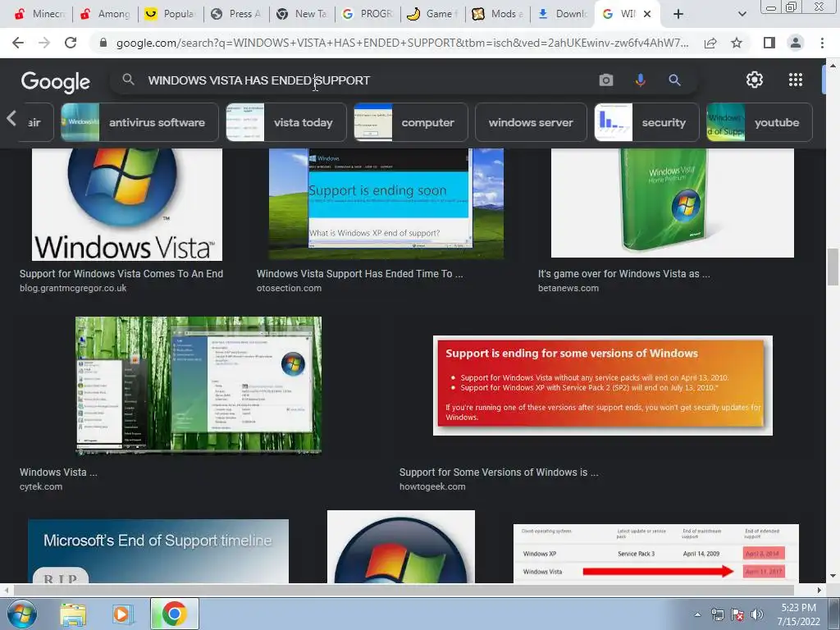The image size is (840, 630).
Task: Filter images by vista today chip
Action: [286, 123]
